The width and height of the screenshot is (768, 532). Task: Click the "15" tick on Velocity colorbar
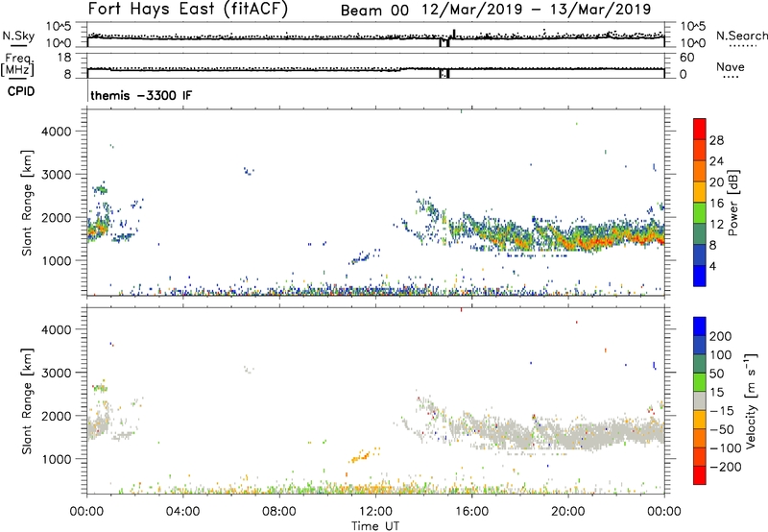click(x=716, y=393)
